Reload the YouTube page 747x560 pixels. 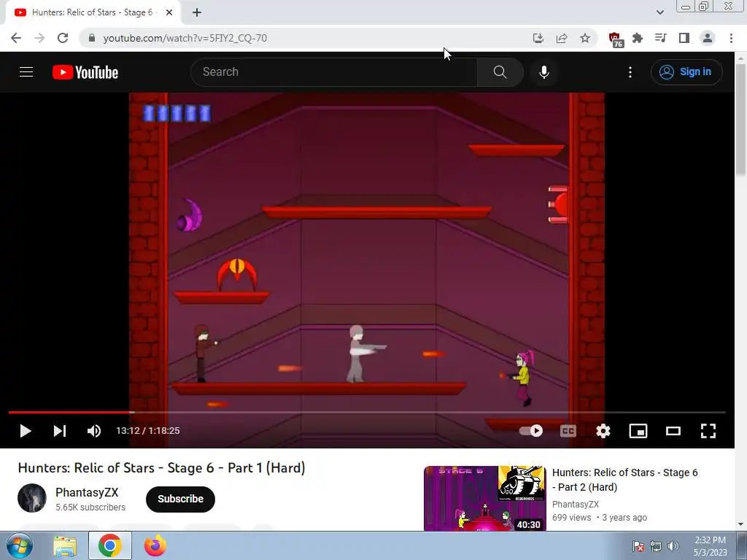[63, 38]
